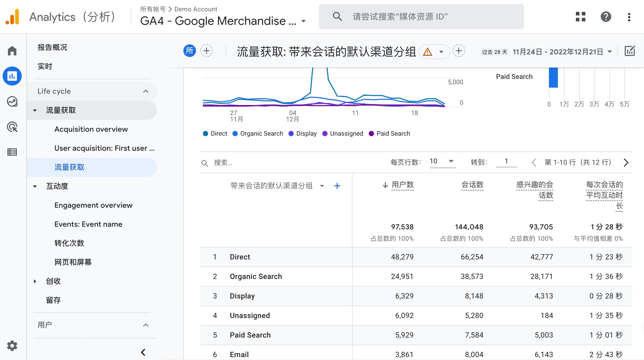The width and height of the screenshot is (644, 360).
Task: Open the Reports icon in left sidebar
Action: point(12,76)
